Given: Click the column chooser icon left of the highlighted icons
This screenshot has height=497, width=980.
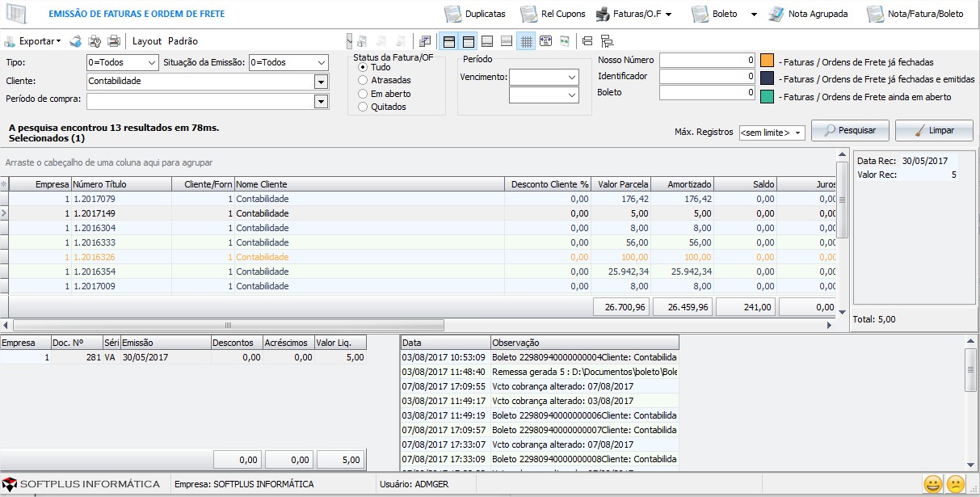Looking at the screenshot, I should pos(425,41).
